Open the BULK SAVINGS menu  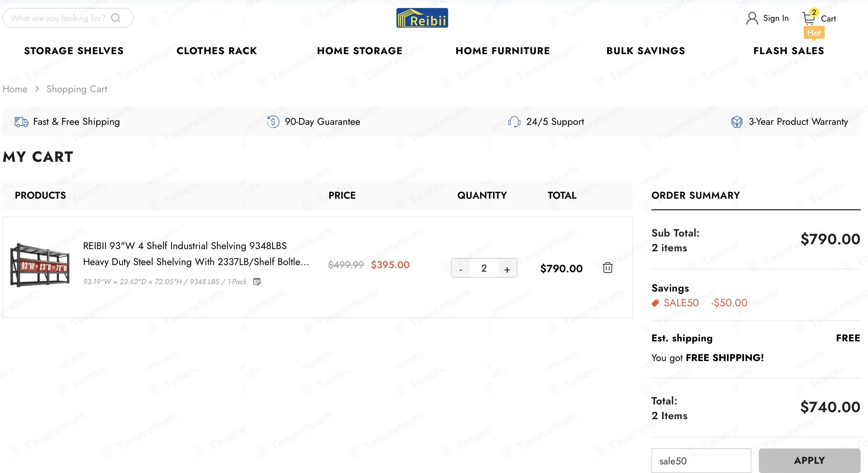point(646,51)
